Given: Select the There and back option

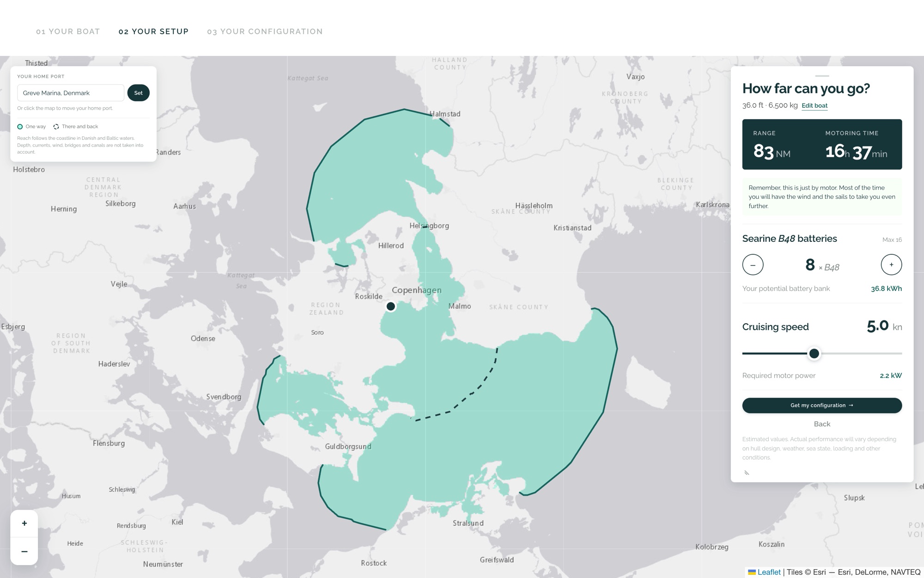Looking at the screenshot, I should (x=76, y=127).
